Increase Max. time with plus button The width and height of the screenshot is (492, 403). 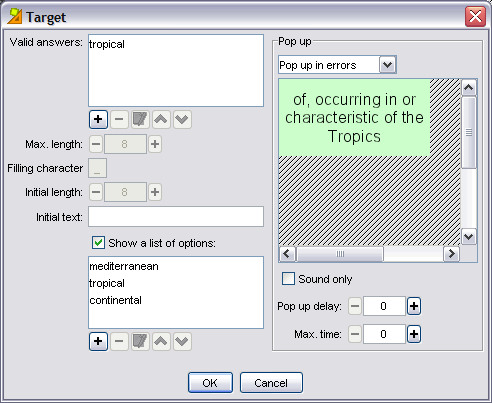pyautogui.click(x=414, y=334)
